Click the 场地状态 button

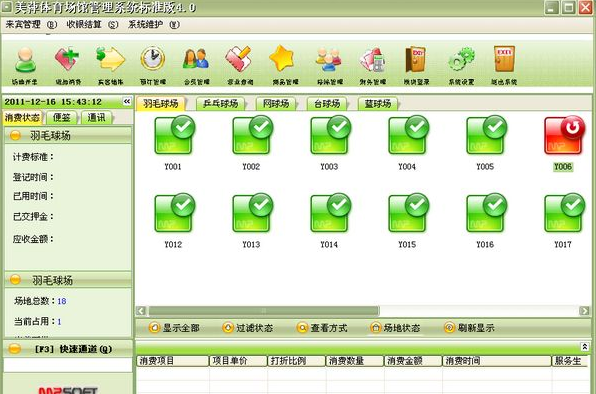[x=395, y=328]
